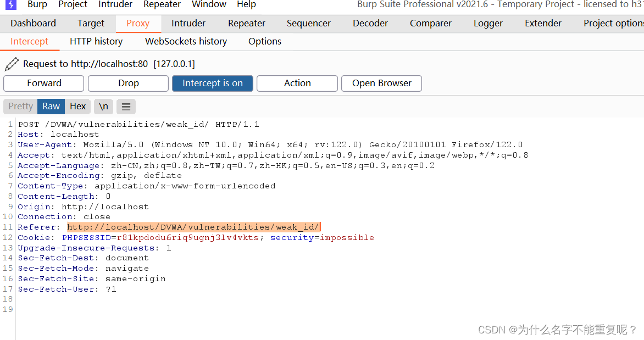
Task: Click the Content-Length: 0 line
Action: tap(64, 197)
